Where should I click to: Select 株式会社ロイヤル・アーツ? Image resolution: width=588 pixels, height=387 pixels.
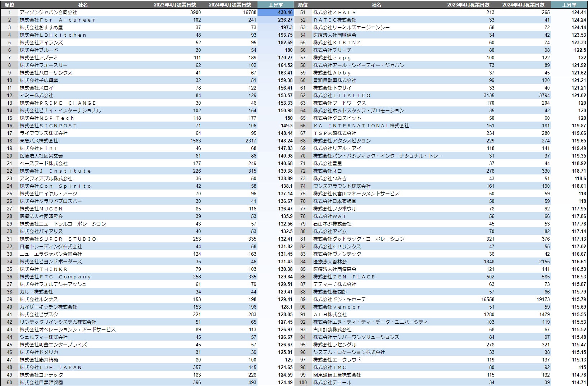click(x=49, y=193)
